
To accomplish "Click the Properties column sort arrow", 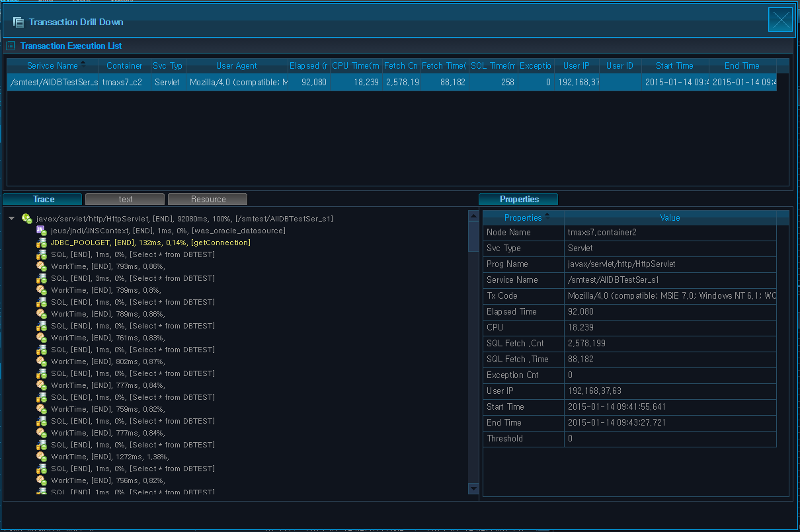I will tap(547, 215).
